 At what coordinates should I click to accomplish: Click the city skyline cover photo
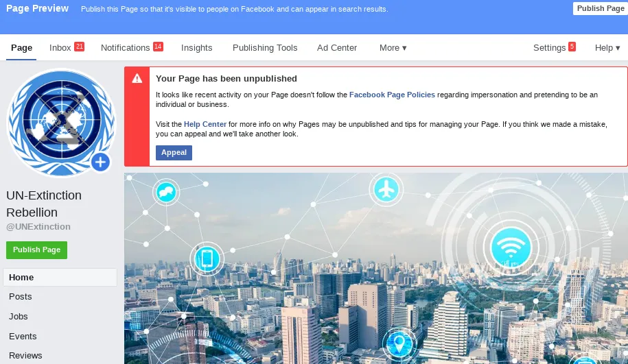(x=375, y=269)
